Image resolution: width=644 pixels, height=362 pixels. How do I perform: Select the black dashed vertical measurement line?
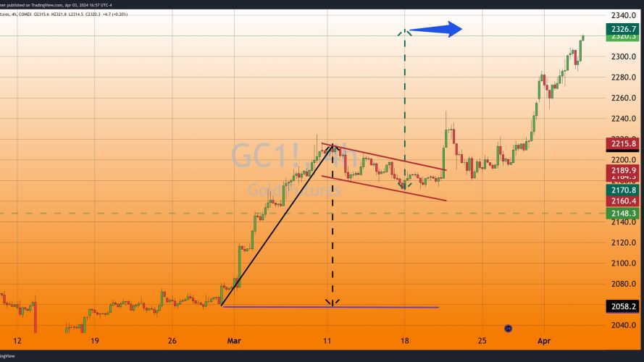point(333,226)
